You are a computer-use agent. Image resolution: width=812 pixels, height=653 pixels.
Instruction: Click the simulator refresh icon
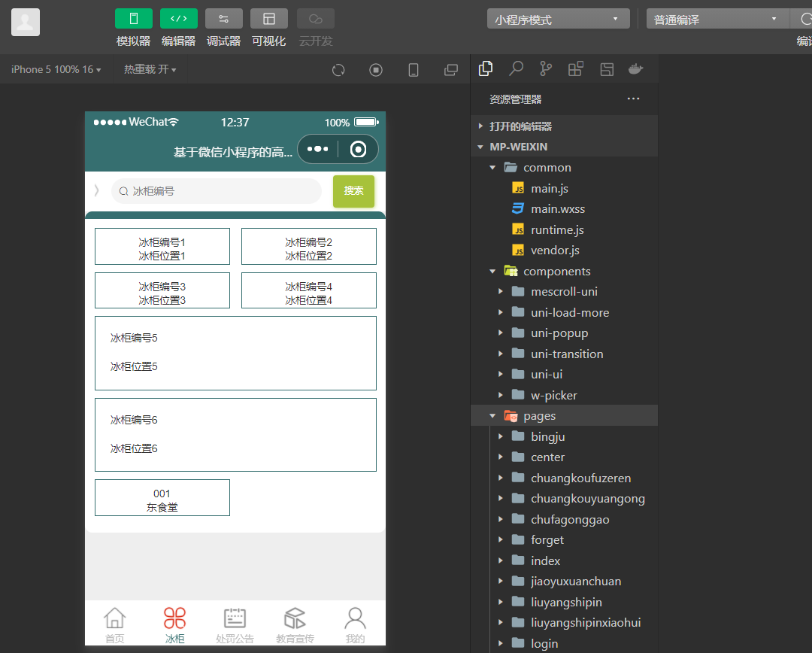click(x=338, y=70)
